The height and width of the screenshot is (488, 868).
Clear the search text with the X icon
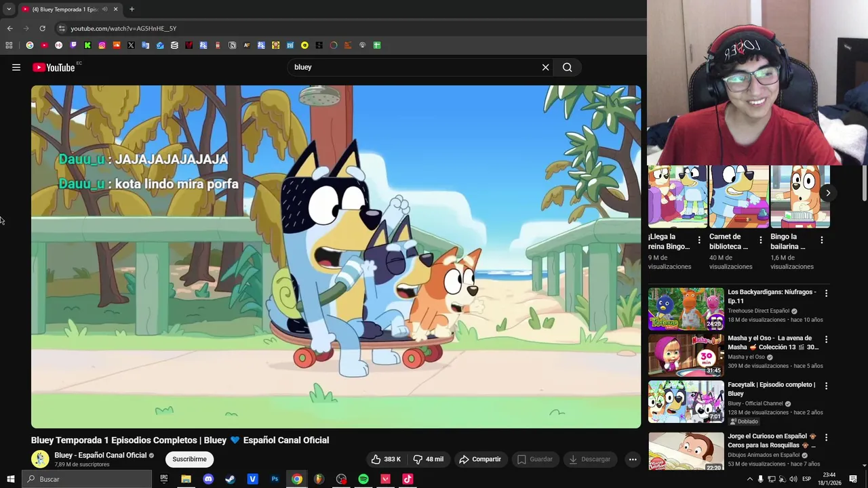tap(545, 67)
